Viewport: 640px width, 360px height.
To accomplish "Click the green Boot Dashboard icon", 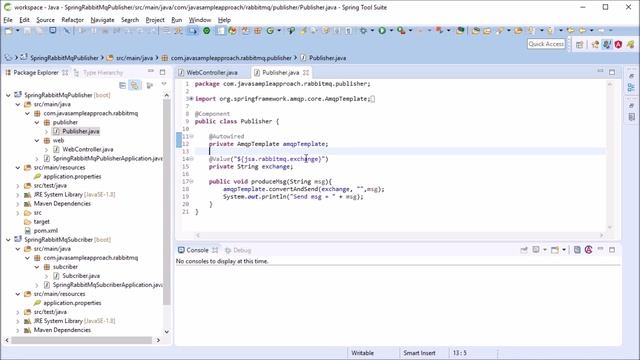I will click(x=207, y=31).
